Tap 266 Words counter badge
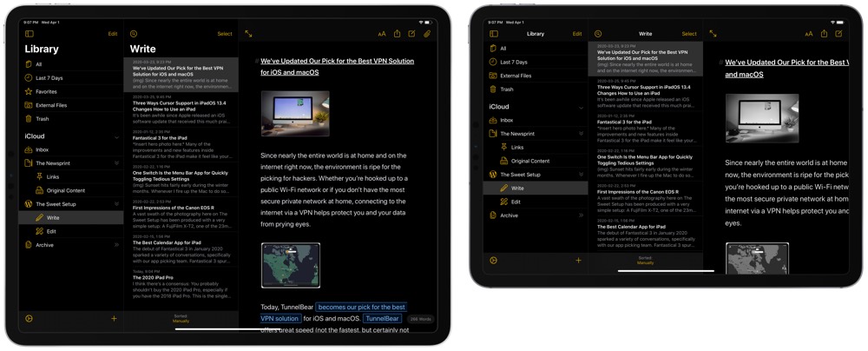The height and width of the screenshot is (351, 868). click(x=421, y=319)
